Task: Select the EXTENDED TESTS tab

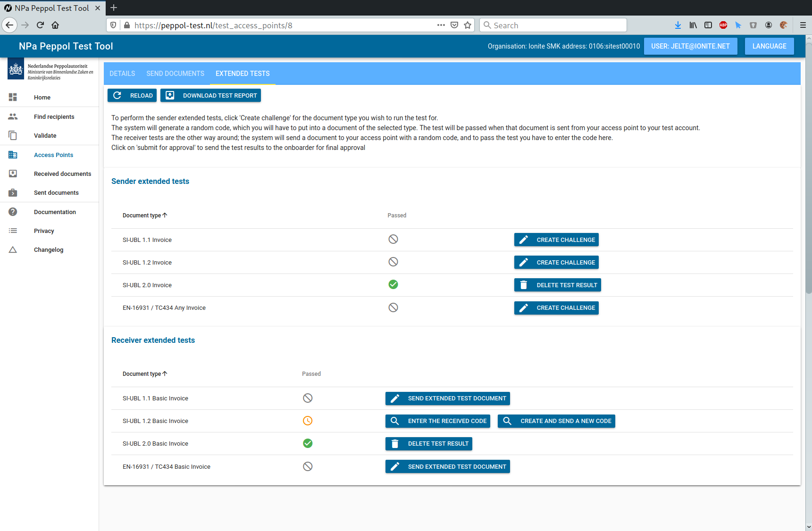Action: pos(243,74)
